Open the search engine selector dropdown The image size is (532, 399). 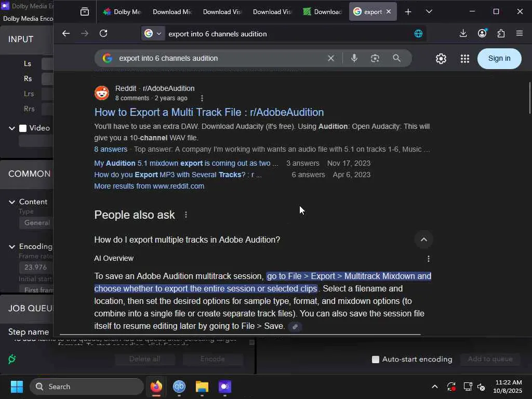[x=153, y=33]
